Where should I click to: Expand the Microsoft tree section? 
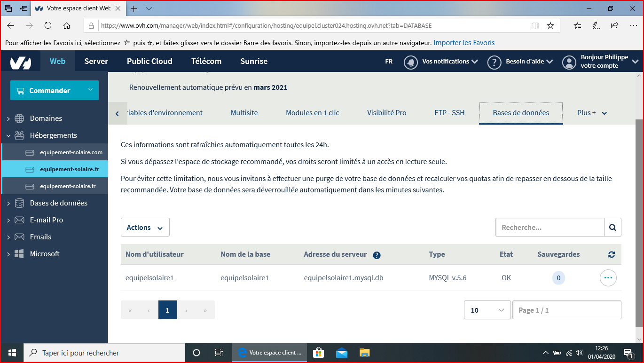click(x=8, y=254)
